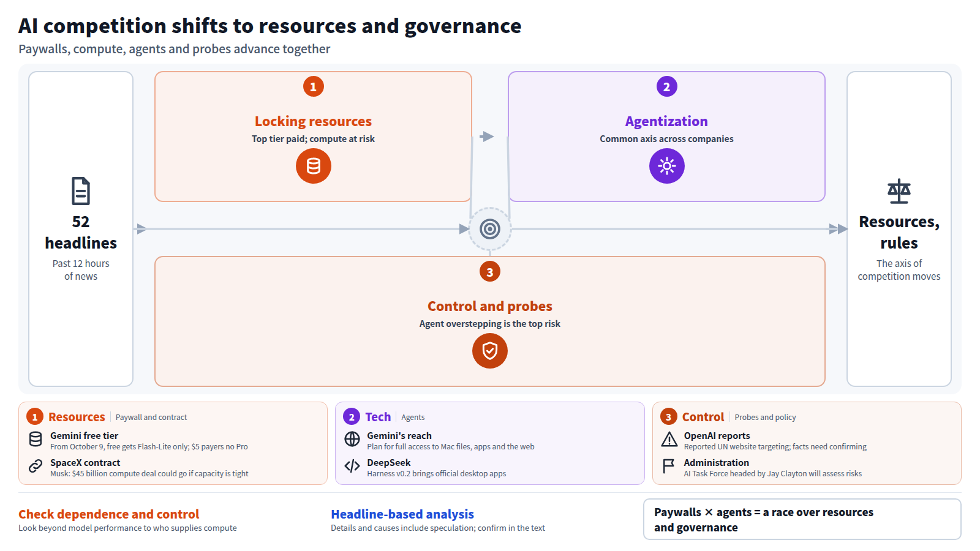Click the Past 12 hours of news text
980x551 pixels.
pyautogui.click(x=81, y=270)
